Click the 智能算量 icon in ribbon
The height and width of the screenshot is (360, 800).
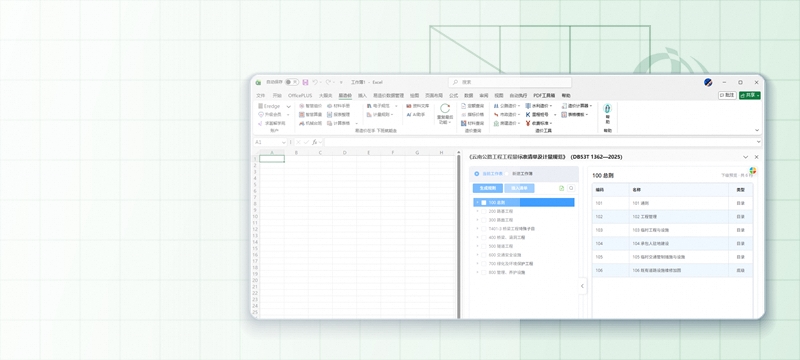302,115
